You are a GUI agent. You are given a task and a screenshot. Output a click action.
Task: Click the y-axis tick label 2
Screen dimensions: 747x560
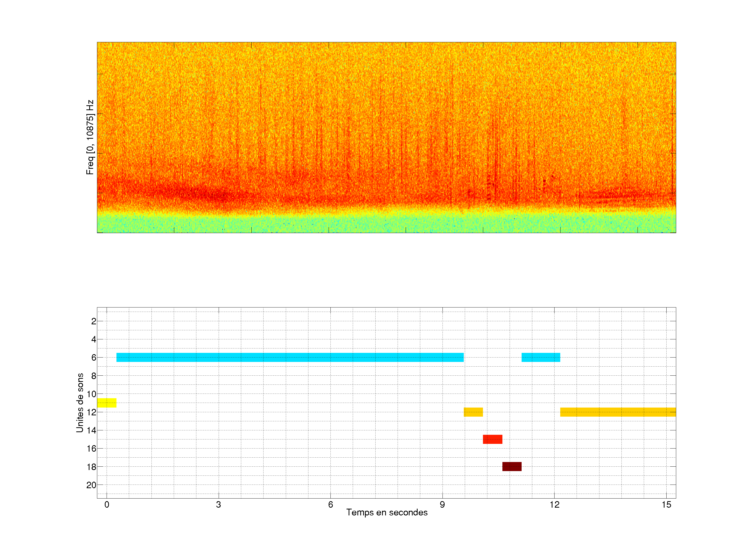coord(94,321)
